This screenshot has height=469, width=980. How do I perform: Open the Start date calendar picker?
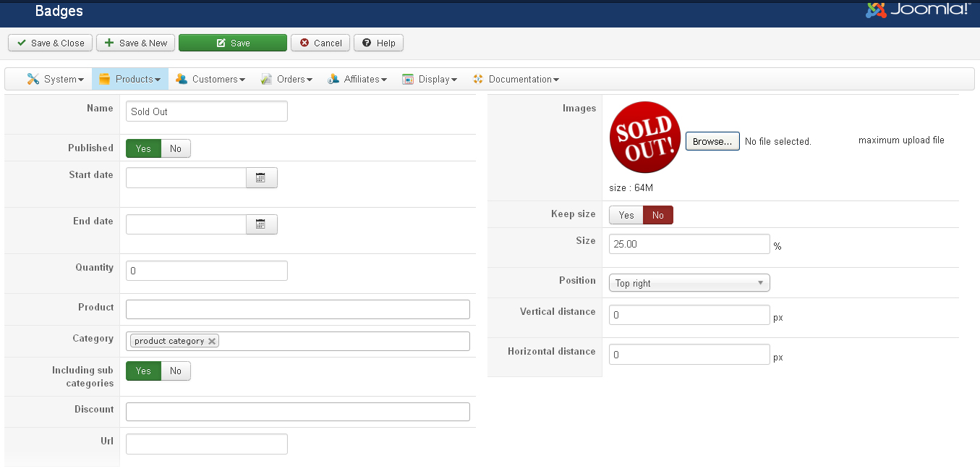(261, 177)
